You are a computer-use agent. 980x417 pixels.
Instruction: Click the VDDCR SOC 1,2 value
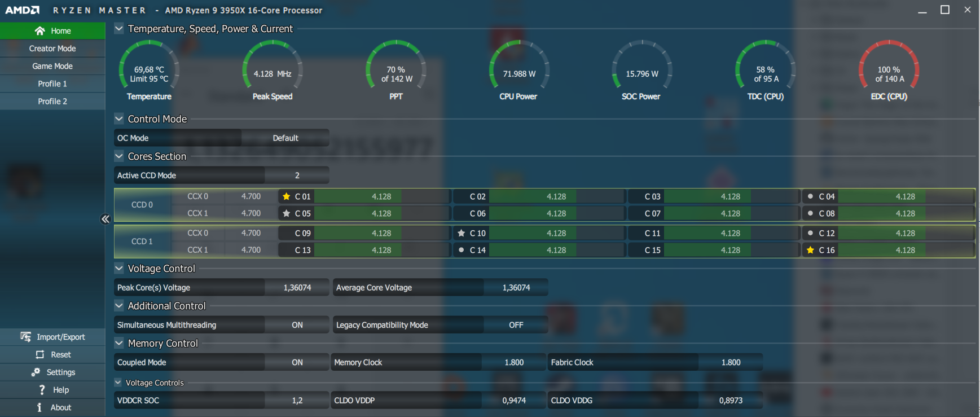(297, 400)
